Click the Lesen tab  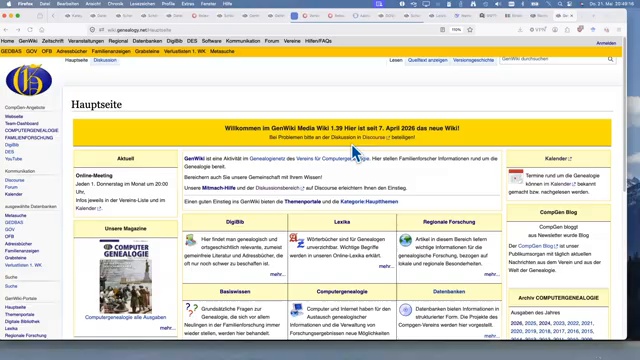(x=396, y=60)
